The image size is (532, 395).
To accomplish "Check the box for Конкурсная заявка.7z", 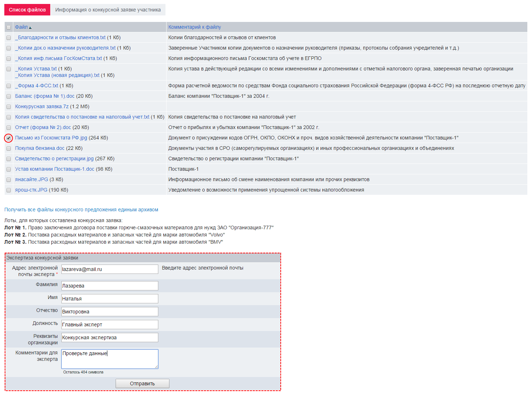I will click(9, 107).
